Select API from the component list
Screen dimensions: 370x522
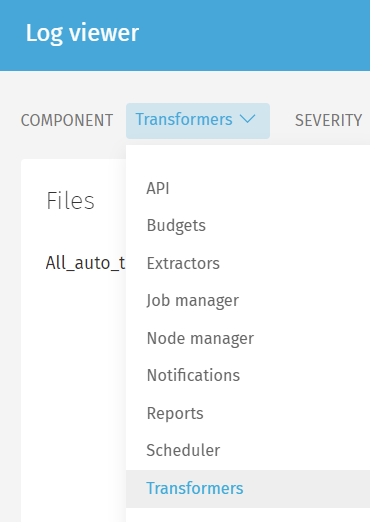point(248,188)
